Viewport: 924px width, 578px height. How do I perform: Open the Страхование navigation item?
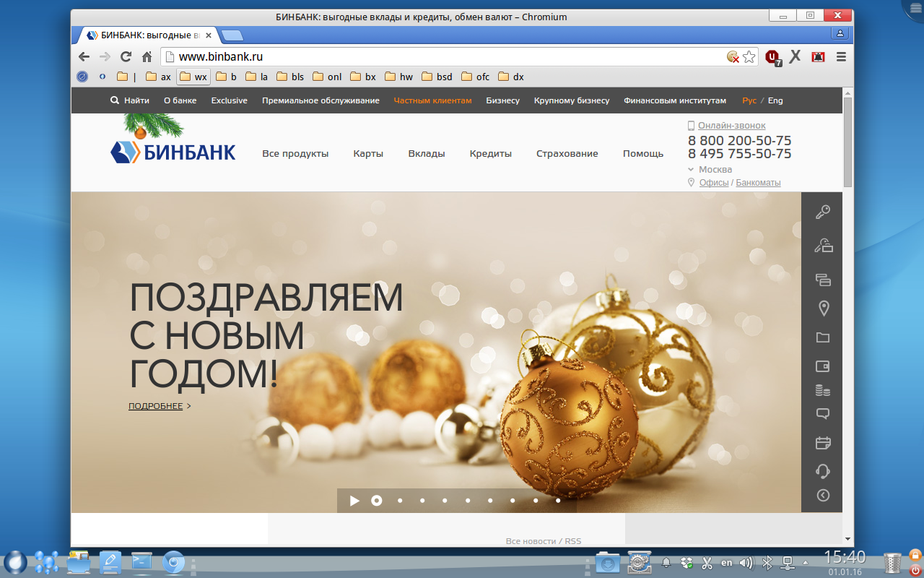pyautogui.click(x=567, y=153)
